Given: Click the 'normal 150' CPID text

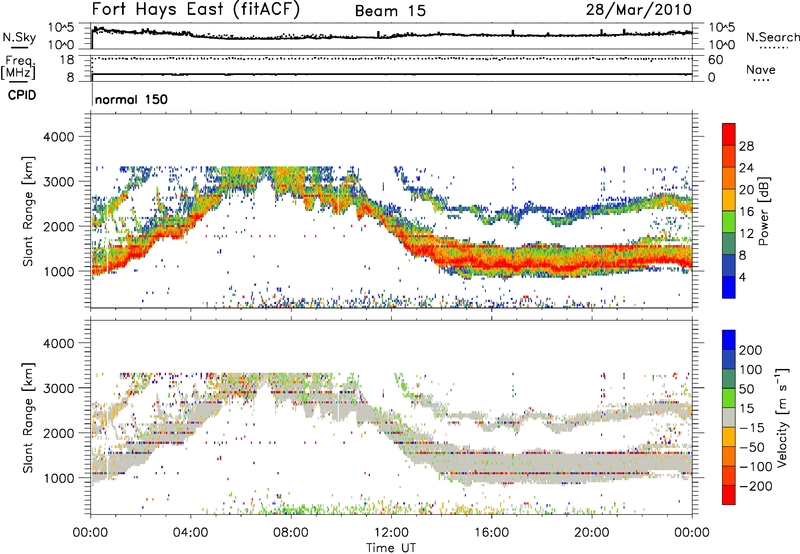Looking at the screenshot, I should (x=131, y=99).
